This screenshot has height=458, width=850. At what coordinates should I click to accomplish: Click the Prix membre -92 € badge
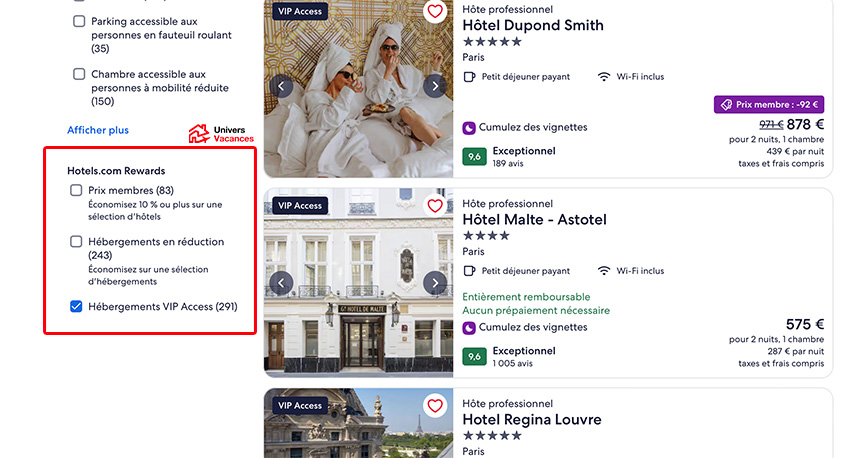[x=768, y=104]
